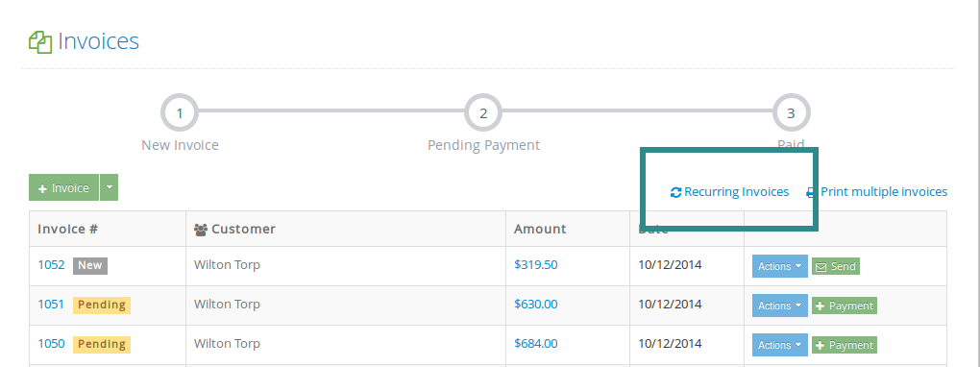Click the New status badge on invoice 1052

click(90, 266)
